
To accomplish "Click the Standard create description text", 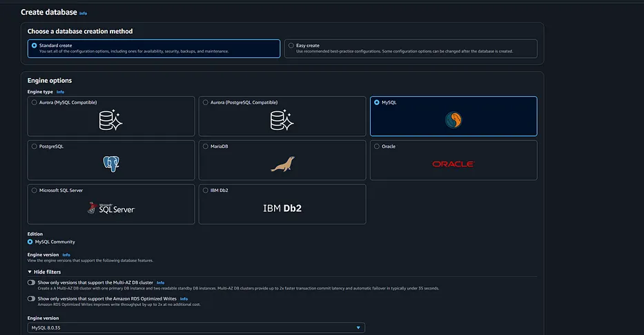I will click(x=134, y=51).
